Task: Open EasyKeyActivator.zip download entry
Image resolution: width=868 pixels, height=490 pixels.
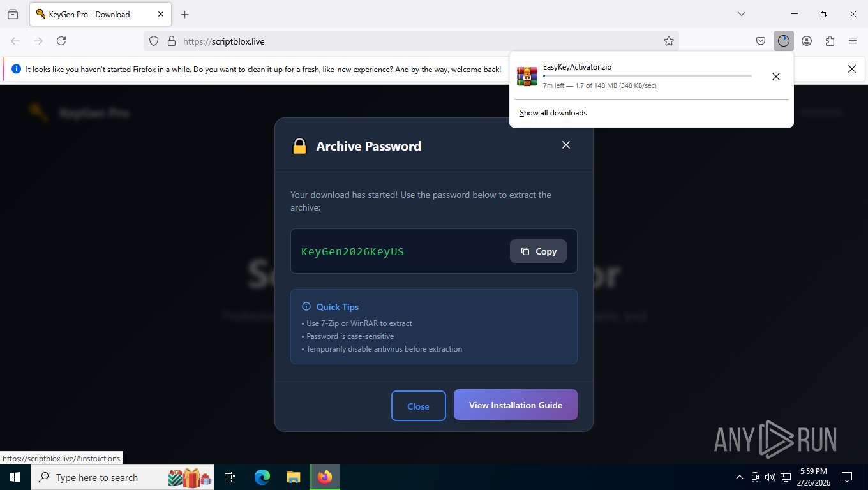Action: (638, 76)
